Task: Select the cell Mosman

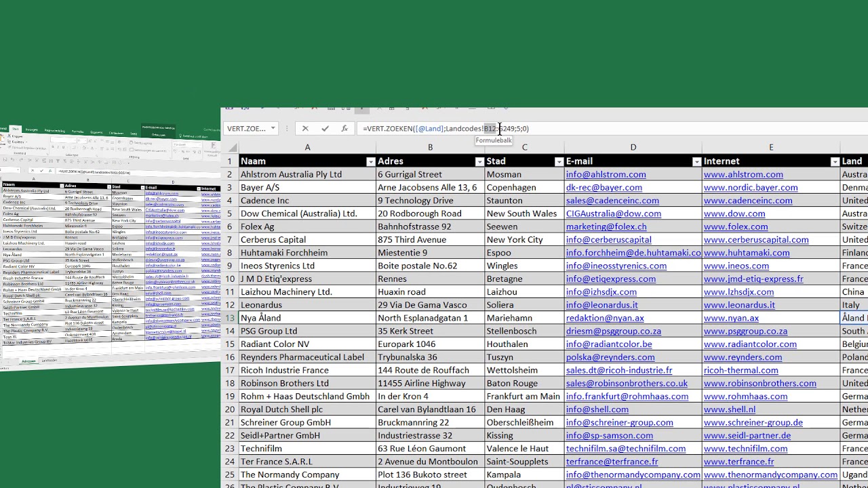Action: click(524, 174)
